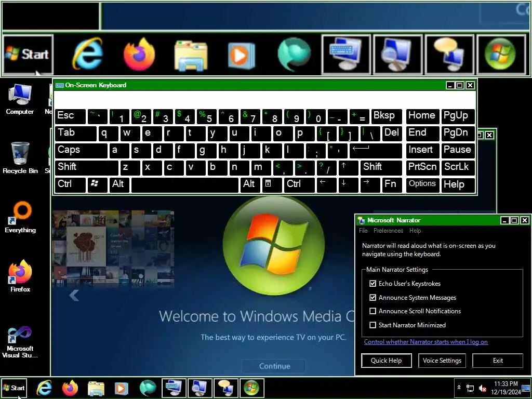Click Tab key on On-Screen Keyboard
The height and width of the screenshot is (399, 532).
pyautogui.click(x=76, y=134)
